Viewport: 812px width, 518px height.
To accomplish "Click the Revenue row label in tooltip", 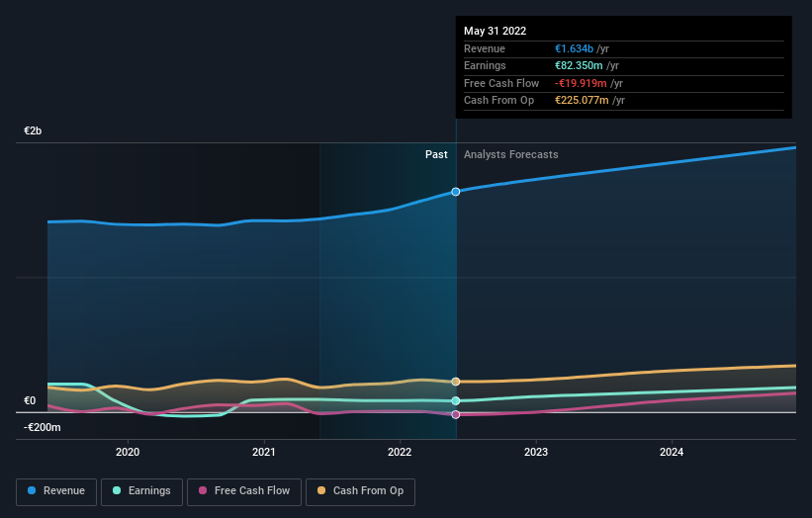I will [485, 48].
